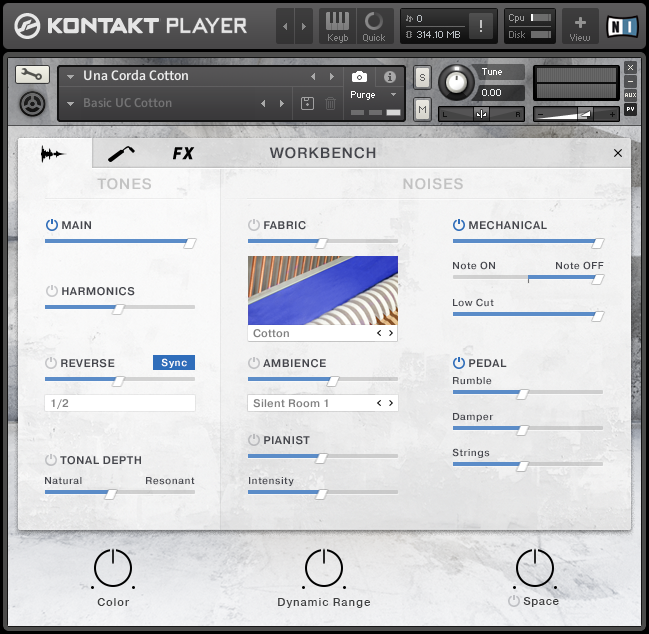Click the MIDI panic exclamation button
Image resolution: width=649 pixels, height=634 pixels.
pyautogui.click(x=481, y=26)
